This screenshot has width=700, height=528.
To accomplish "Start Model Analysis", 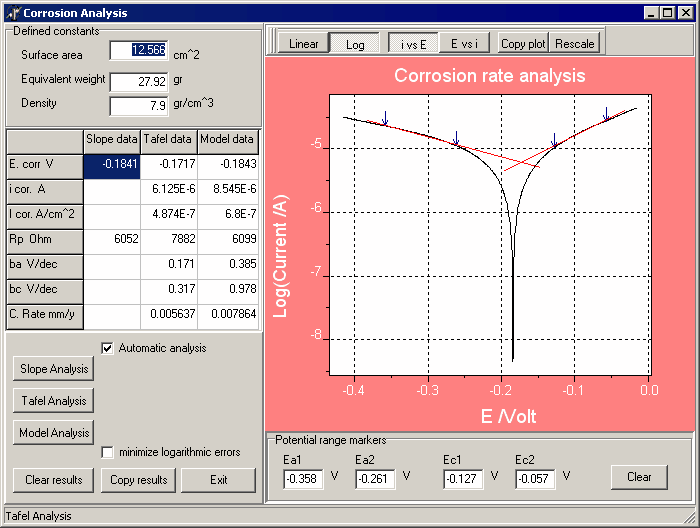I will pos(54,433).
